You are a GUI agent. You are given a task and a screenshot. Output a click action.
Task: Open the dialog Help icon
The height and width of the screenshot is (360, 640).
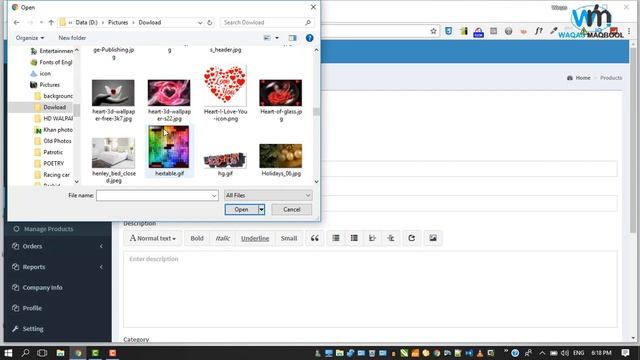tap(309, 38)
